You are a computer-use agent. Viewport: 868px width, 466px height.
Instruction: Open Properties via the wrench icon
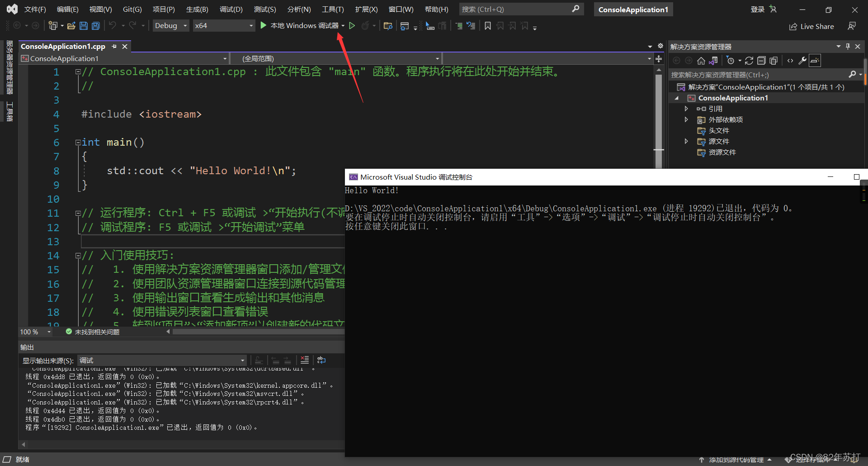pos(802,61)
